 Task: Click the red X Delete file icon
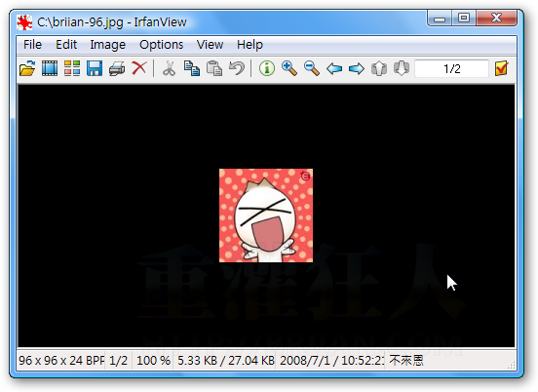[139, 68]
